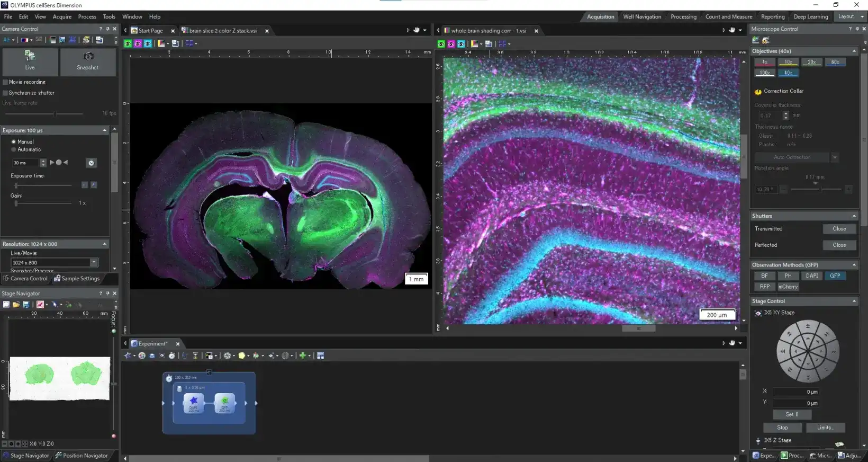
Task: Select the 60x objective
Action: (x=835, y=62)
